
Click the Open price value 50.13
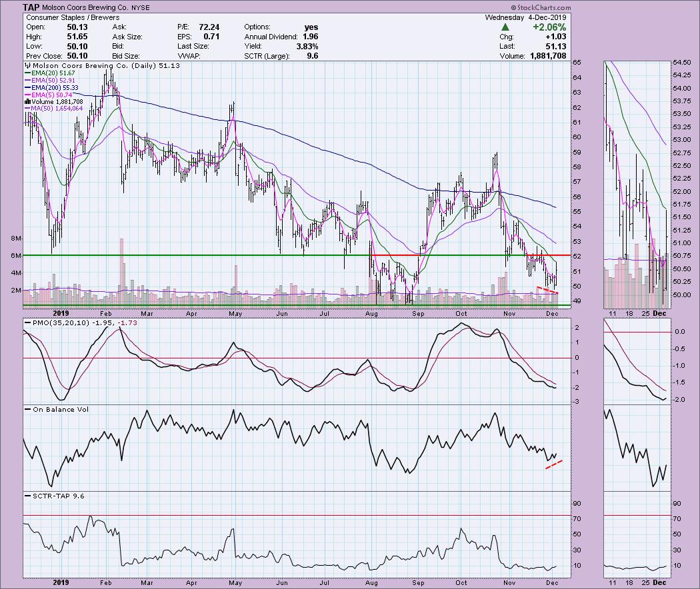(77, 27)
